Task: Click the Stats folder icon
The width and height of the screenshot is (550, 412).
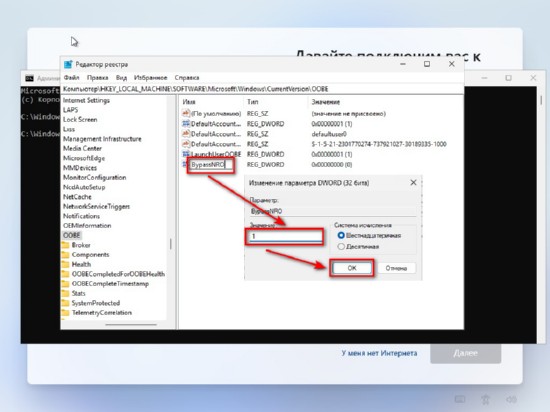Action: tap(66, 293)
